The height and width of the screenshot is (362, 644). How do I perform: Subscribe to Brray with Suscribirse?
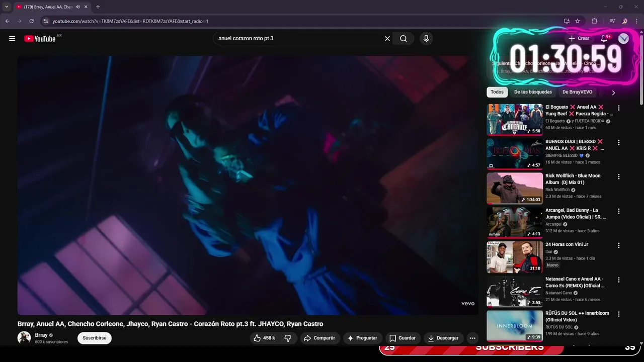tap(95, 338)
